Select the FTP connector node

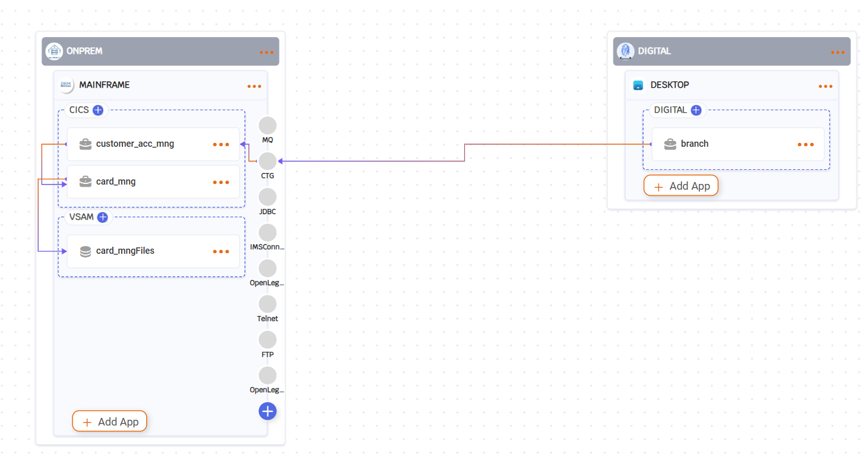click(267, 340)
